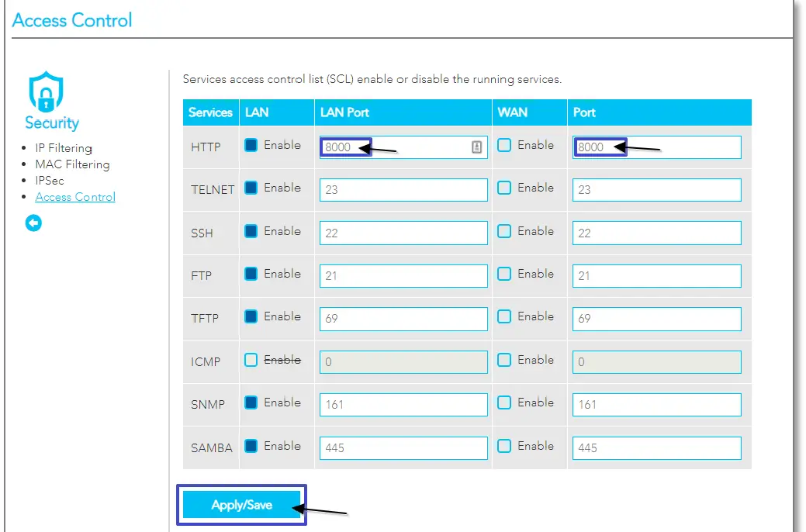Click the SCL description sentence

(x=372, y=79)
